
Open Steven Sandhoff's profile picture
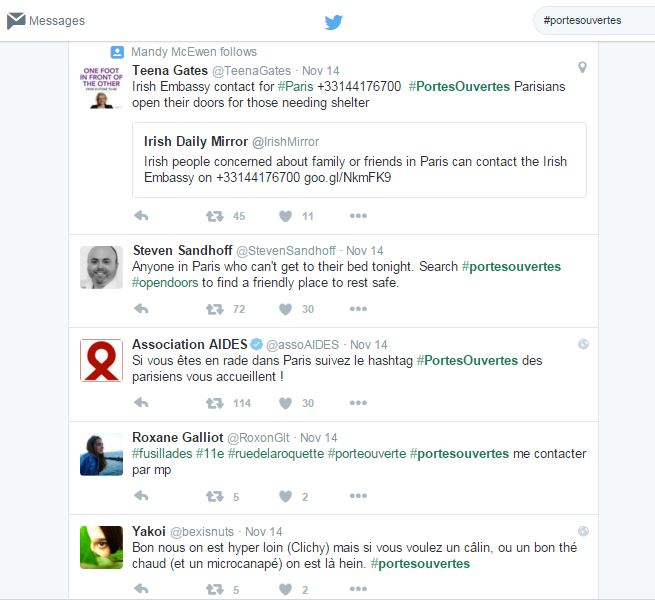tap(101, 267)
